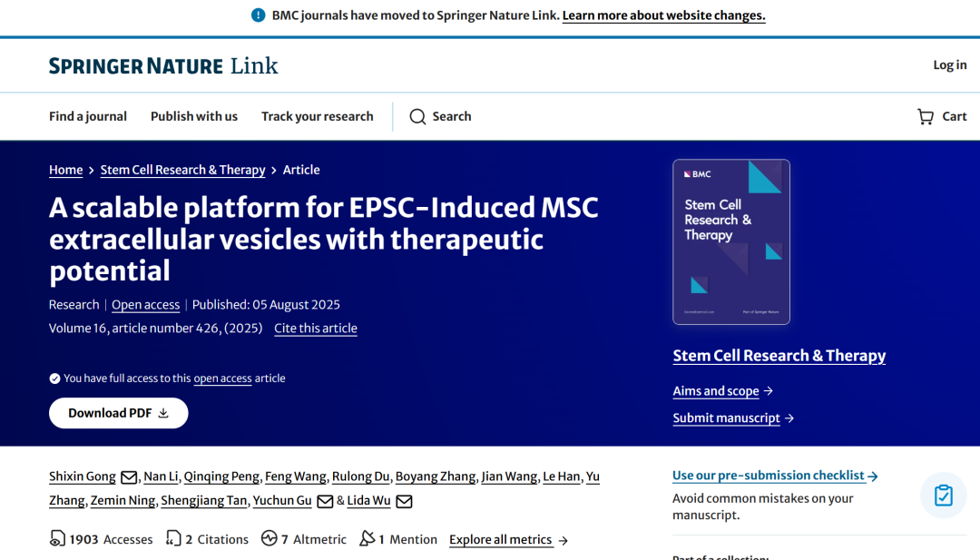The width and height of the screenshot is (980, 560).
Task: Click the search magnifier icon
Action: coord(417,117)
